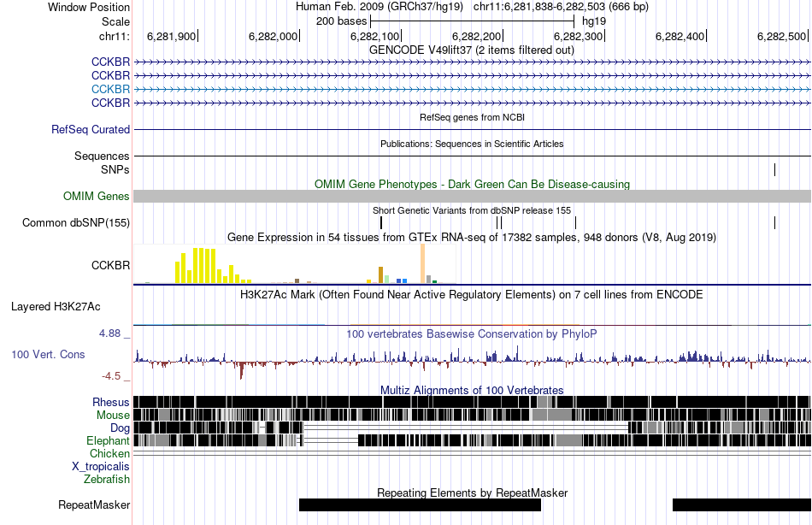The image size is (812, 525).
Task: Click the 200 bases scale bar
Action: click(x=473, y=21)
